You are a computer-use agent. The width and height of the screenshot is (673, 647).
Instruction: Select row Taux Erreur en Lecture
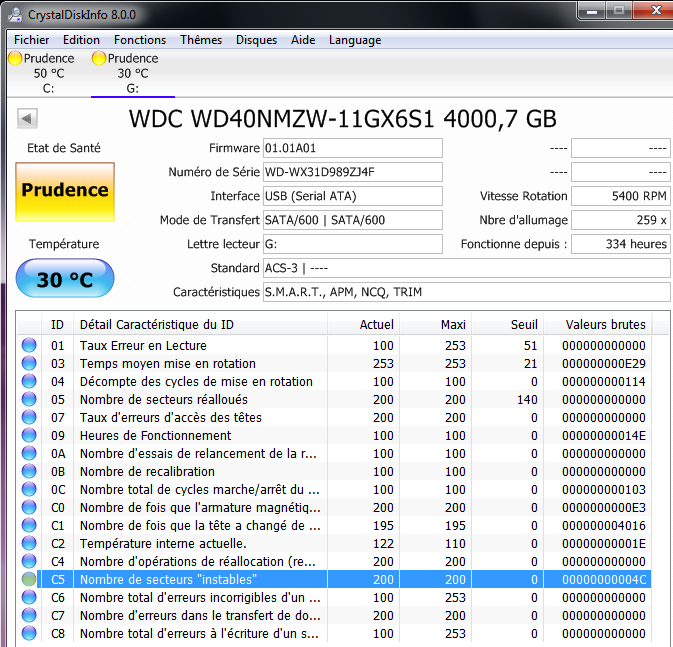pos(334,345)
